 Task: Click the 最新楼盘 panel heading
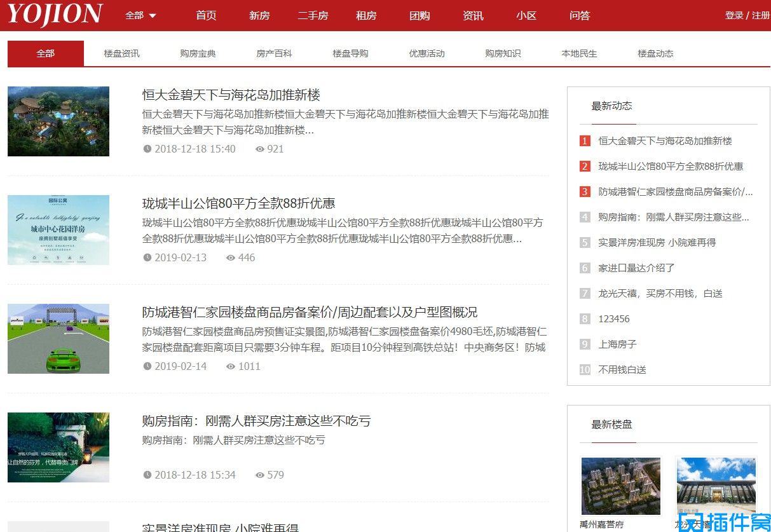coord(612,425)
